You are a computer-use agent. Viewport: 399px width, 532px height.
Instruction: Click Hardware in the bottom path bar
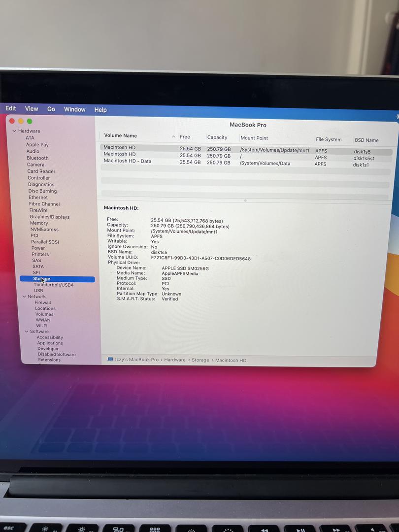pyautogui.click(x=175, y=360)
